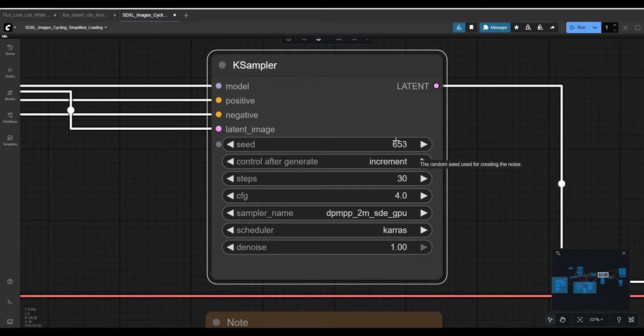The image size is (644, 336).
Task: Decrease denoise with the left arrow
Action: tap(230, 247)
